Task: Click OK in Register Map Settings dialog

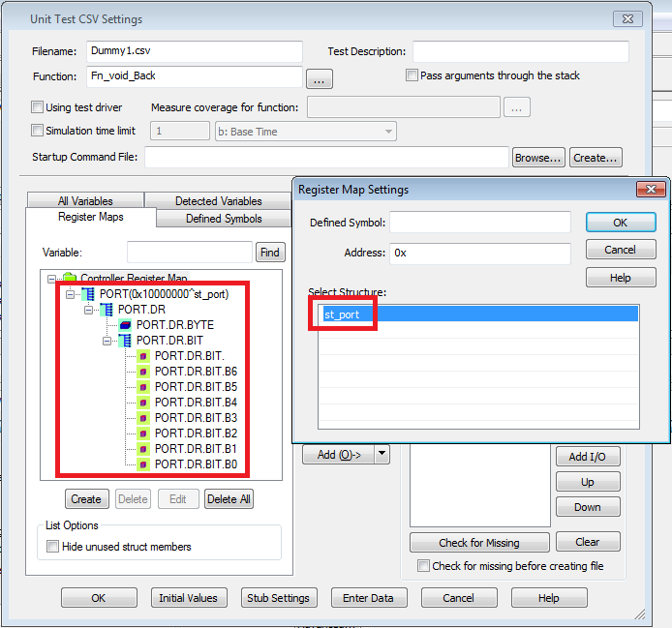Action: pos(621,223)
